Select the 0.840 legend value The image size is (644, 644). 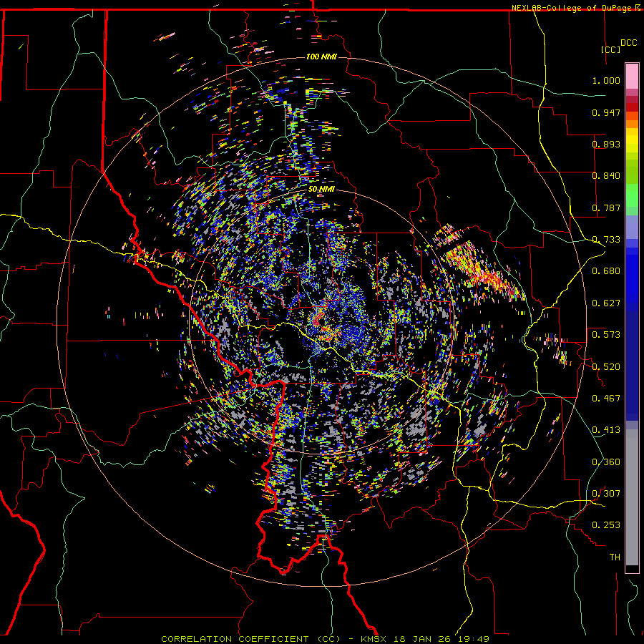pos(606,176)
